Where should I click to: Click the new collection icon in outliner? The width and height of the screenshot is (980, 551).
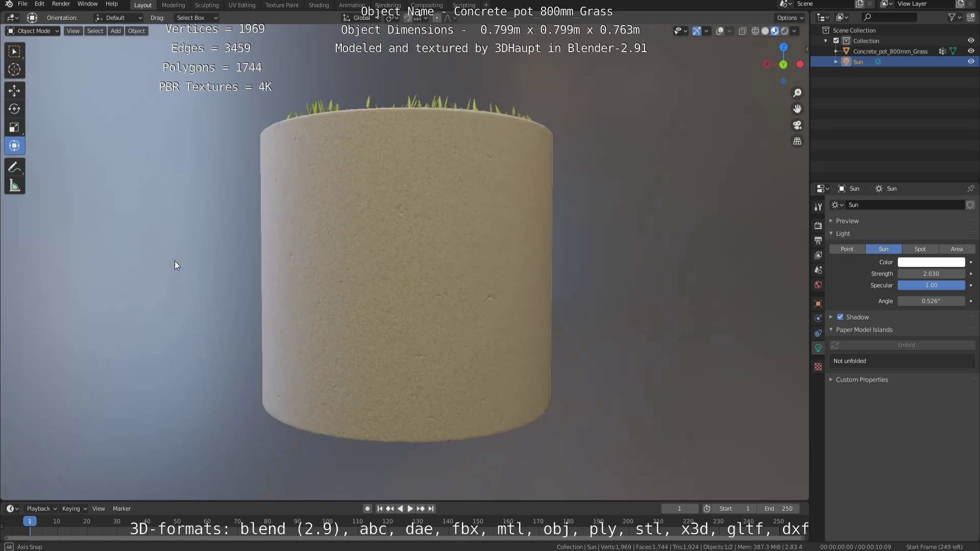click(x=970, y=17)
